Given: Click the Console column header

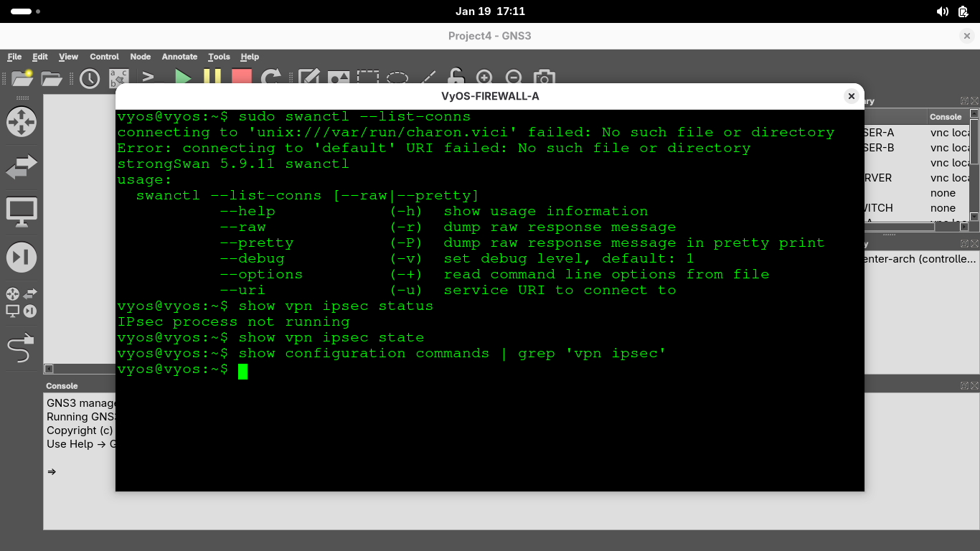Looking at the screenshot, I should point(946,117).
